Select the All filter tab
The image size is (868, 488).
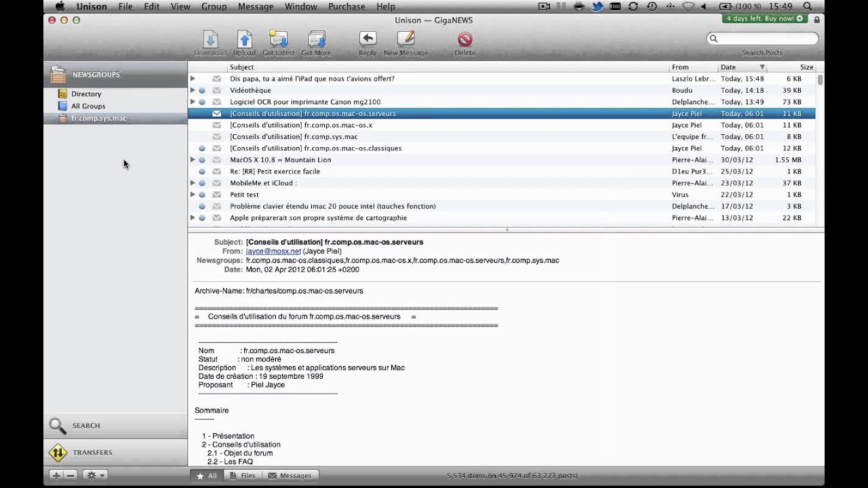pos(207,476)
